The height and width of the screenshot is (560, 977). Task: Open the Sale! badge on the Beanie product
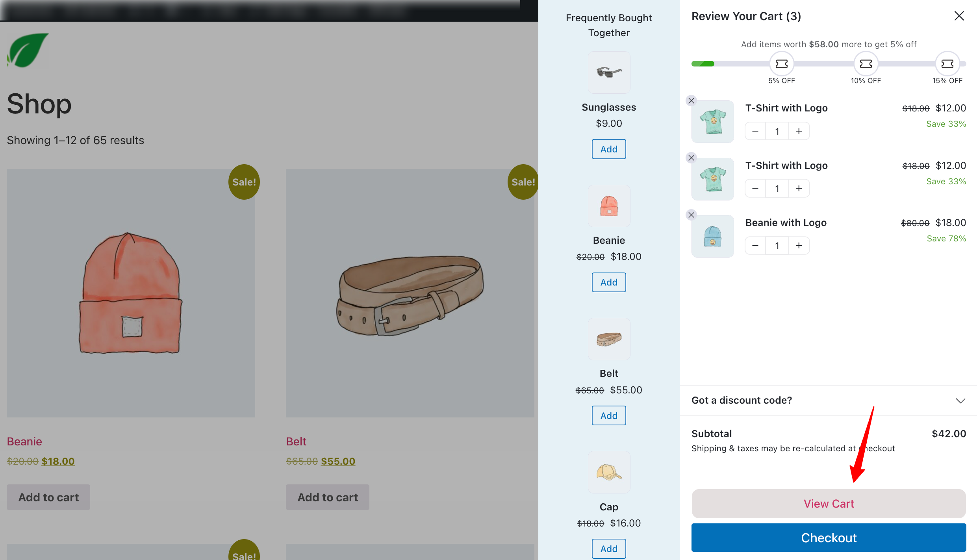tap(243, 182)
